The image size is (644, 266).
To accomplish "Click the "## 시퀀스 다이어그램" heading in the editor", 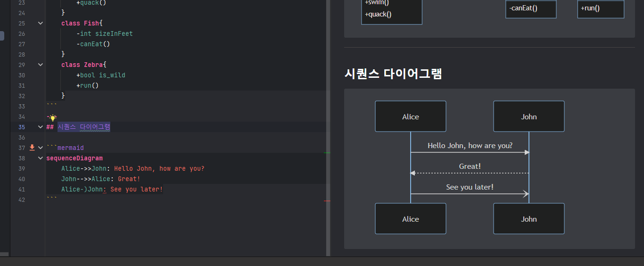I will point(78,127).
